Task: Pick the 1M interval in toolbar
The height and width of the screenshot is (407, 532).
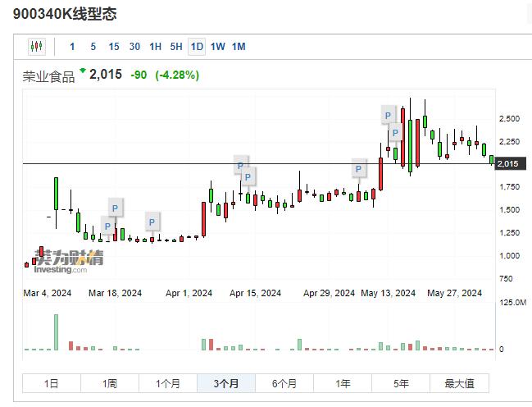Action: click(x=239, y=47)
